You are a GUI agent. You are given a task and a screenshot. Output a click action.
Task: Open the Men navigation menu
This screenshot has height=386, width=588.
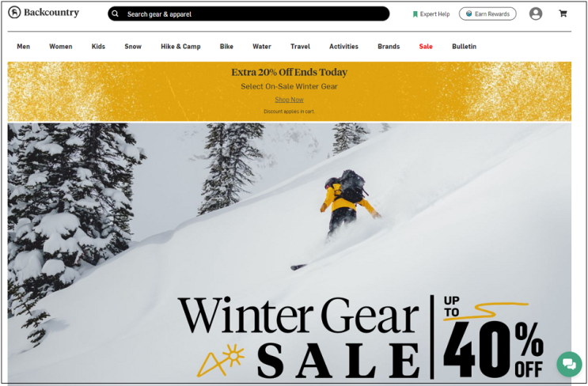point(23,47)
